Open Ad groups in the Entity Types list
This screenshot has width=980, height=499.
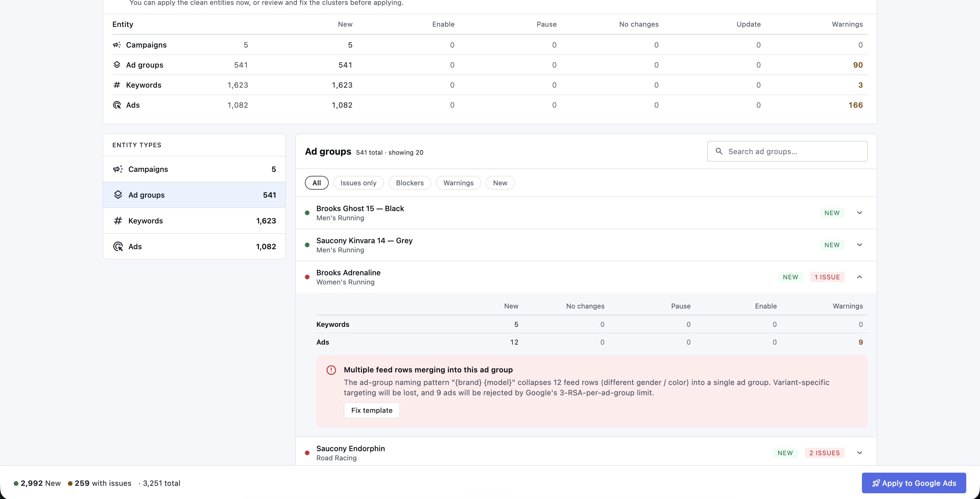tap(194, 195)
